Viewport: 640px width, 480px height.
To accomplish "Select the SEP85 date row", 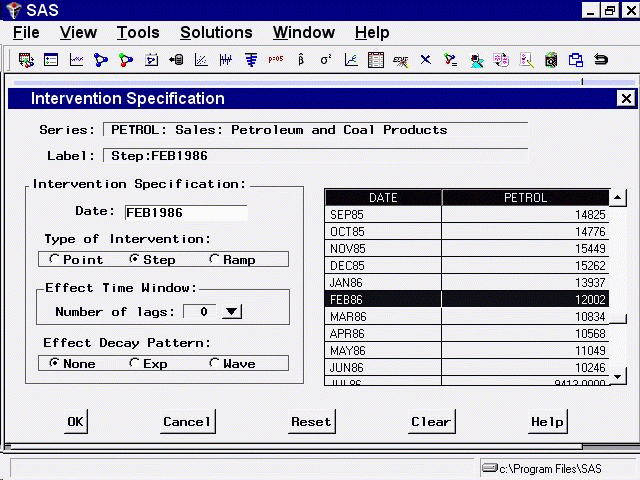I will (466, 215).
